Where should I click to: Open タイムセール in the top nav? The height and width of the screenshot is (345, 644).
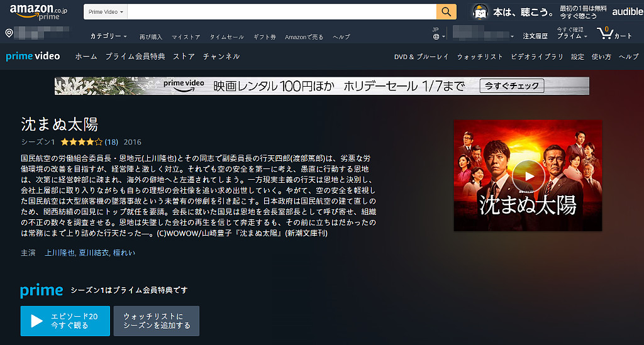[x=226, y=37]
